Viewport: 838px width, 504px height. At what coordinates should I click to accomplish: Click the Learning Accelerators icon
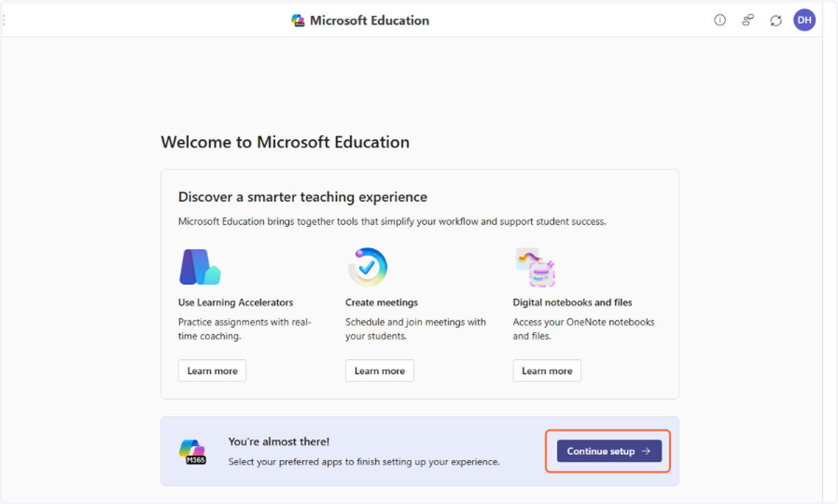(x=200, y=267)
